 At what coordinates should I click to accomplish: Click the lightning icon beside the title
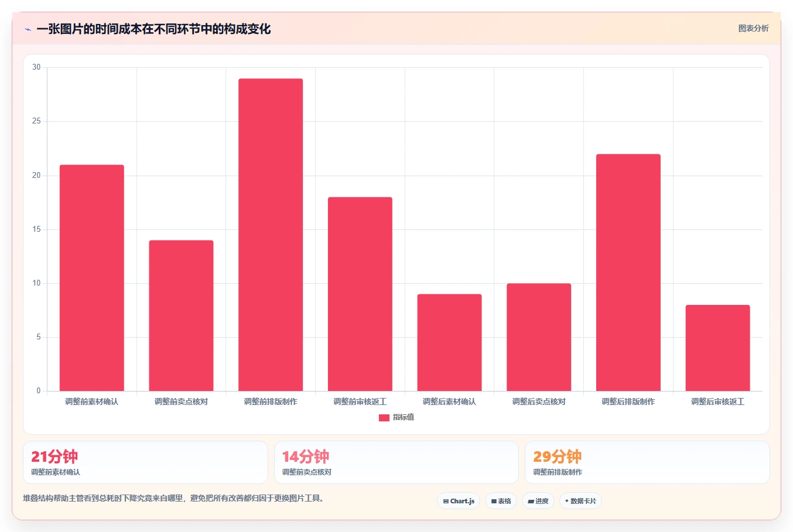pyautogui.click(x=28, y=29)
